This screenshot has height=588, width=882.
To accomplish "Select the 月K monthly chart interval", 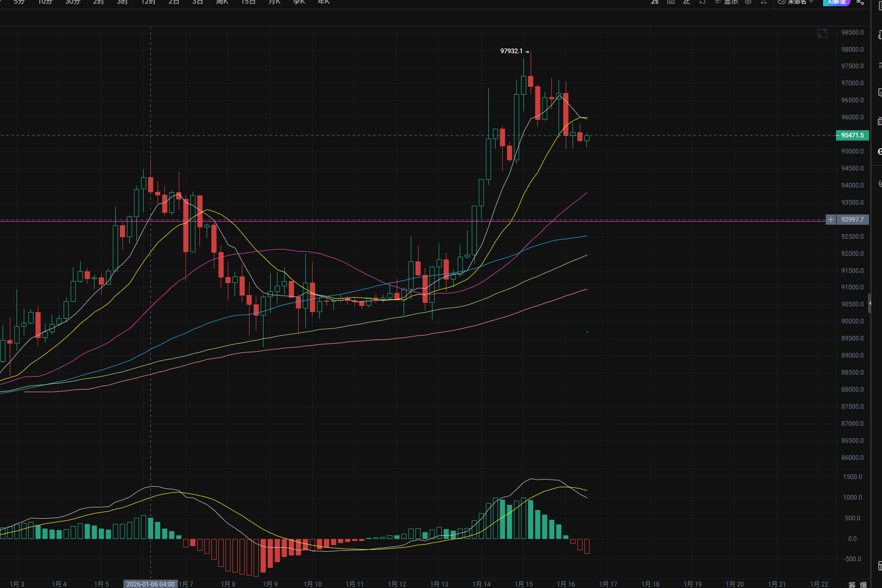I will (274, 2).
